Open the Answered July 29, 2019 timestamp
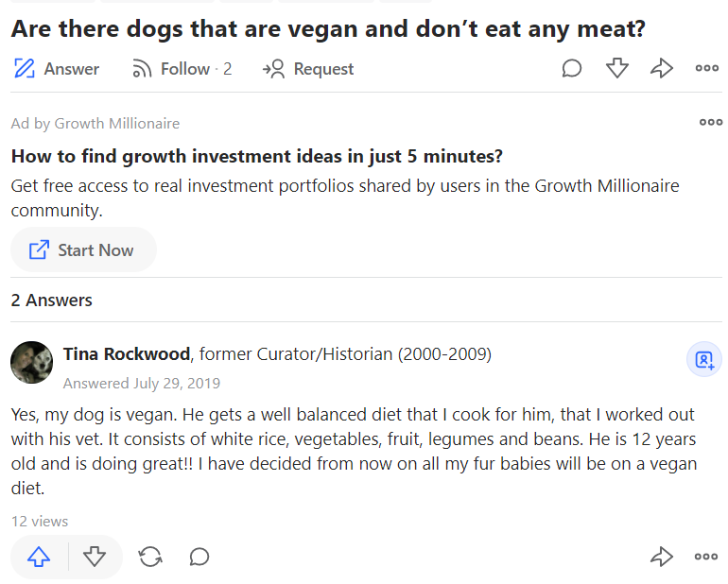The image size is (728, 584). (x=142, y=384)
